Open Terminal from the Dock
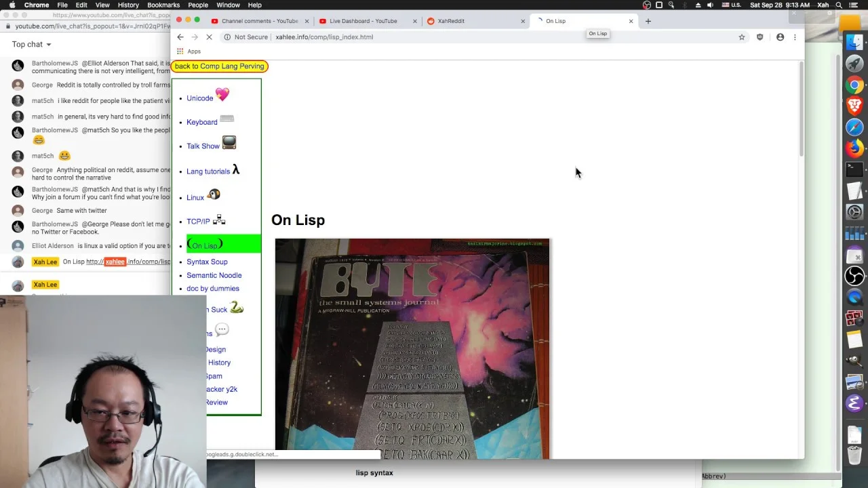Screen dimensions: 868x488 click(x=854, y=169)
